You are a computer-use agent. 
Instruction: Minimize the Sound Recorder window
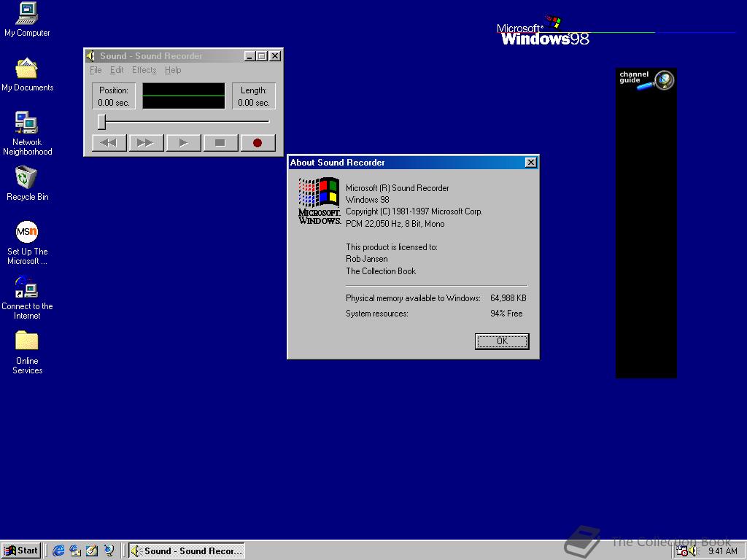click(249, 55)
